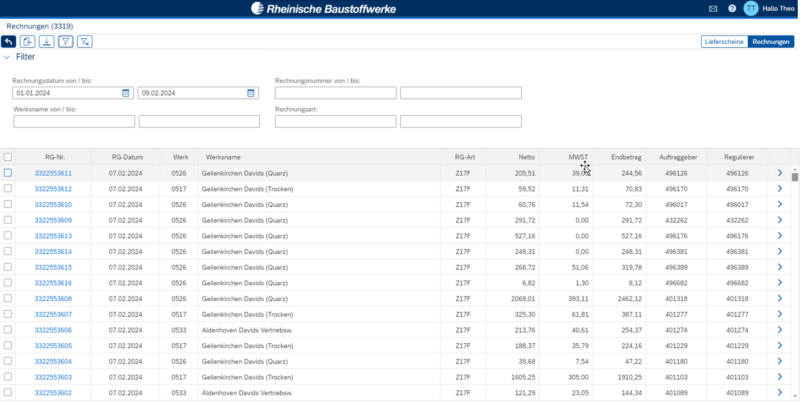Click the first Rechnungsnummer von input field

pos(336,93)
